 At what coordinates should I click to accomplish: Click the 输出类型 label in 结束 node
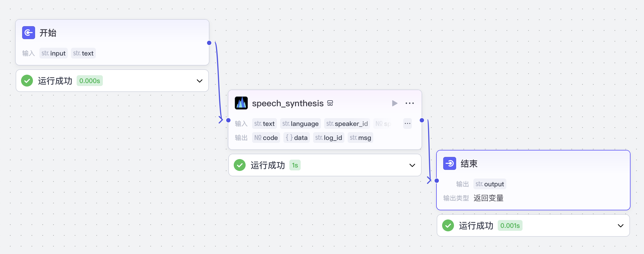(x=456, y=198)
